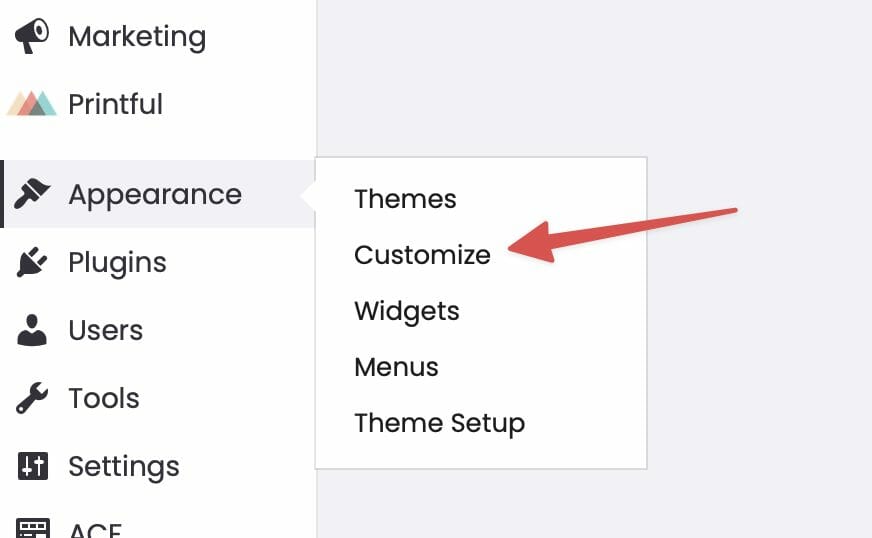Open Themes from the Appearance submenu
The image size is (872, 538).
click(405, 199)
